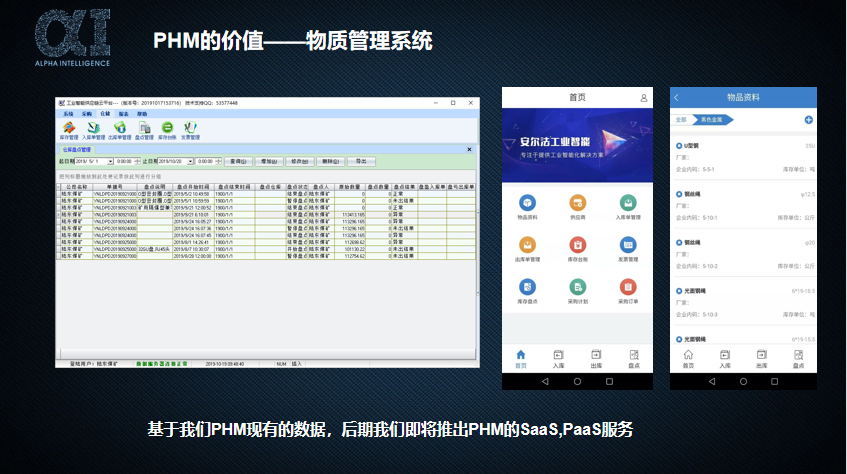
Task: Click the 导出 button
Action: pyautogui.click(x=361, y=161)
